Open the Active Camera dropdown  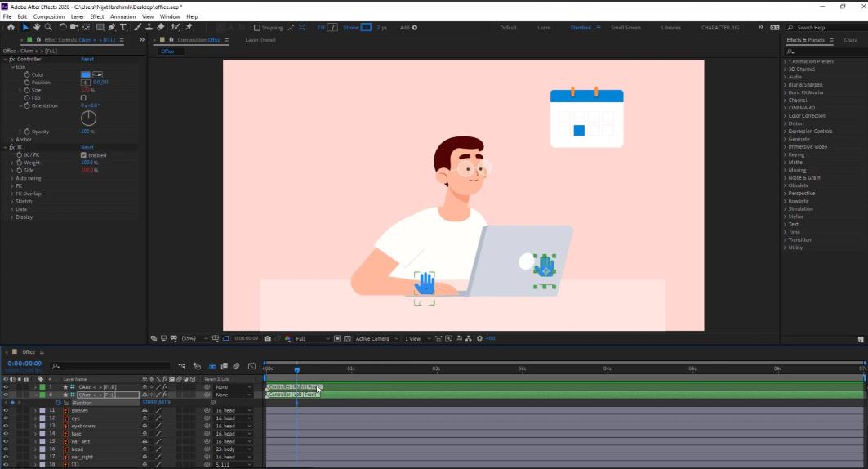[376, 338]
